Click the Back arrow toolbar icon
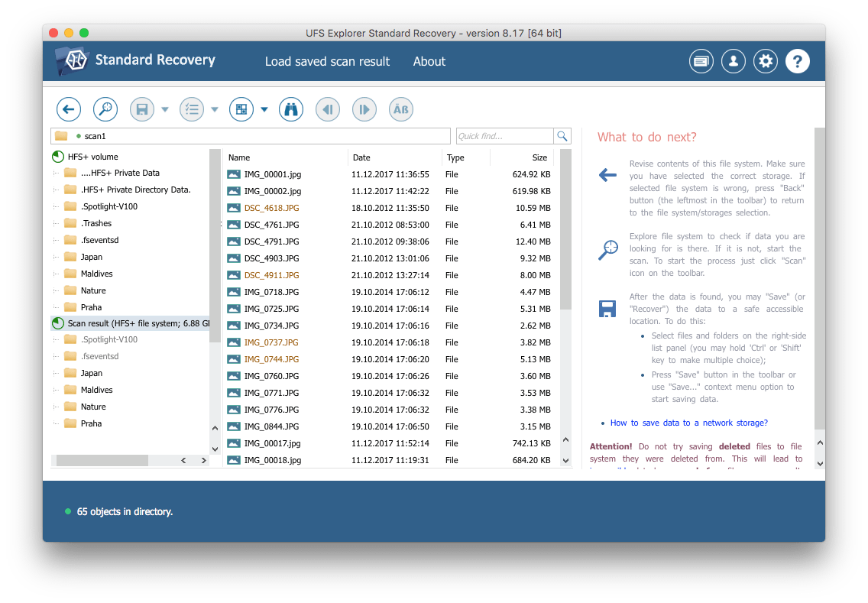Viewport: 868px width, 603px height. (x=69, y=109)
